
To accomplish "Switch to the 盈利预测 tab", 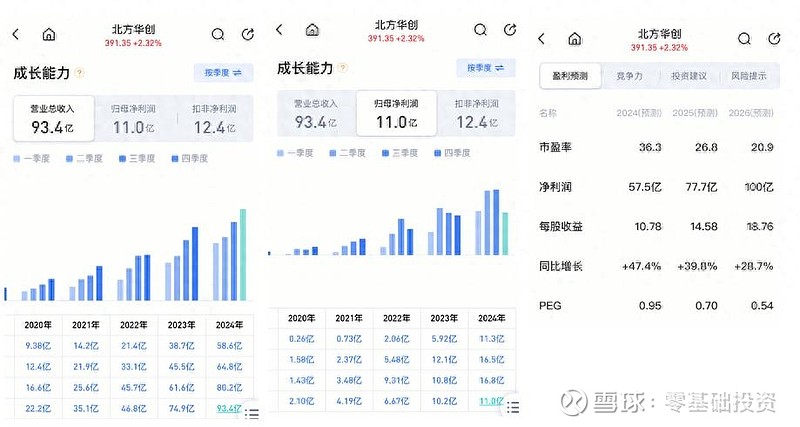I will 570,76.
